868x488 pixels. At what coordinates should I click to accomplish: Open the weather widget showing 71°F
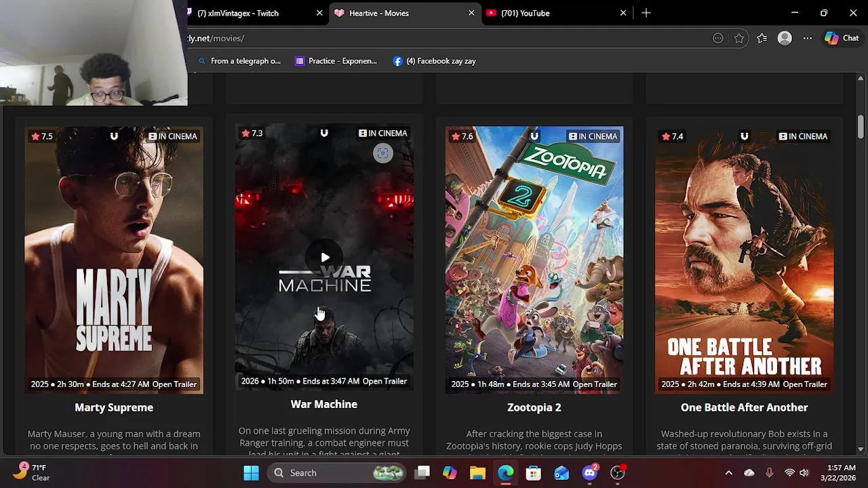tap(33, 472)
